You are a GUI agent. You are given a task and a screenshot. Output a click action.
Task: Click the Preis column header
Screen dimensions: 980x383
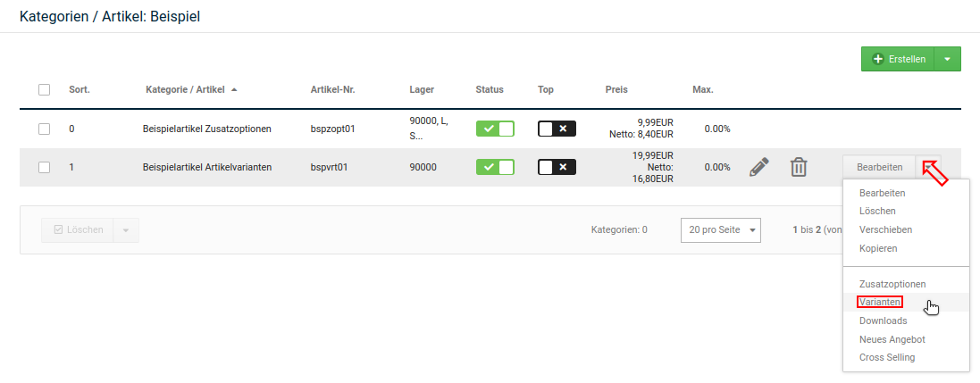click(x=616, y=89)
